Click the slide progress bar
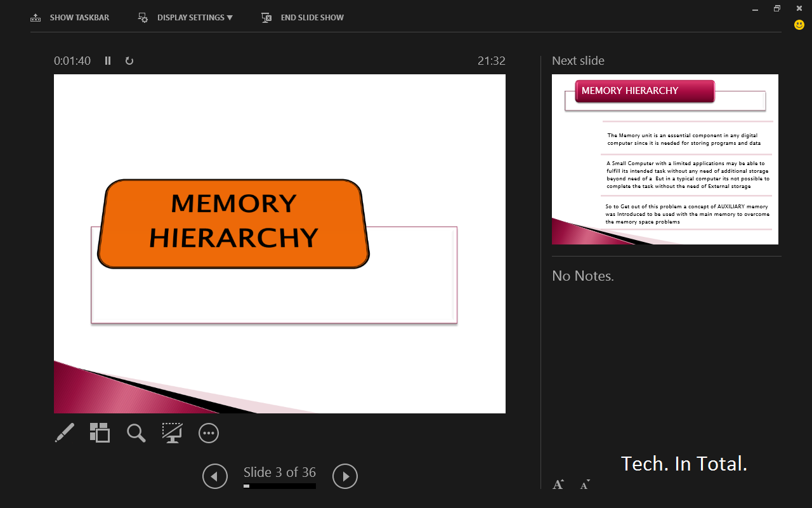Image resolution: width=812 pixels, height=508 pixels. point(279,485)
